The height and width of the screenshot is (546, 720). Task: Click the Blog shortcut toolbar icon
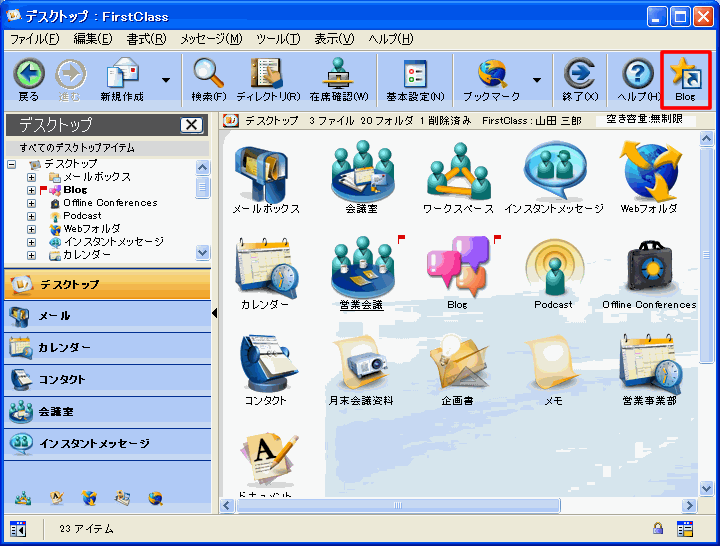tap(685, 80)
